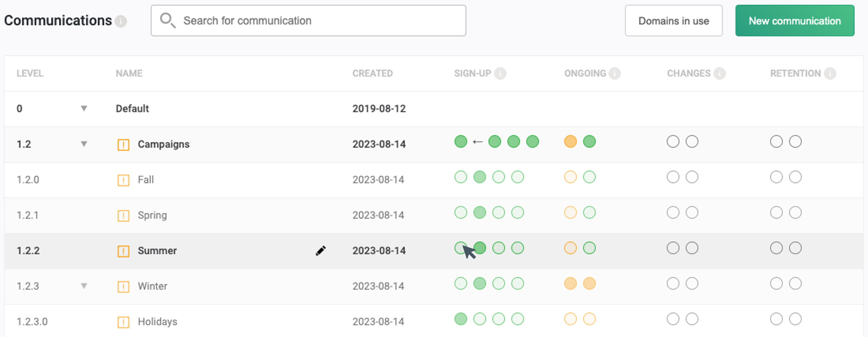This screenshot has height=337, width=868.
Task: Collapse the Default level 0 row
Action: pos(84,109)
